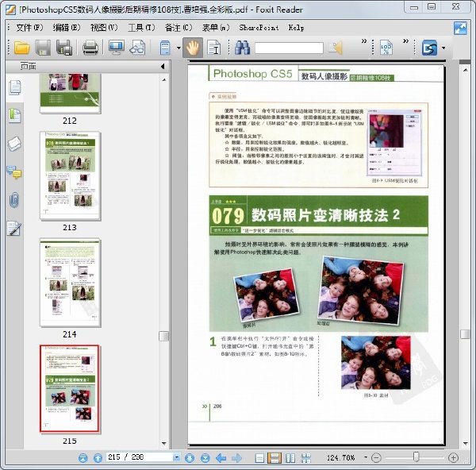Click the previous view blue arrow
Viewport: 476px width, 470px height.
click(221, 458)
